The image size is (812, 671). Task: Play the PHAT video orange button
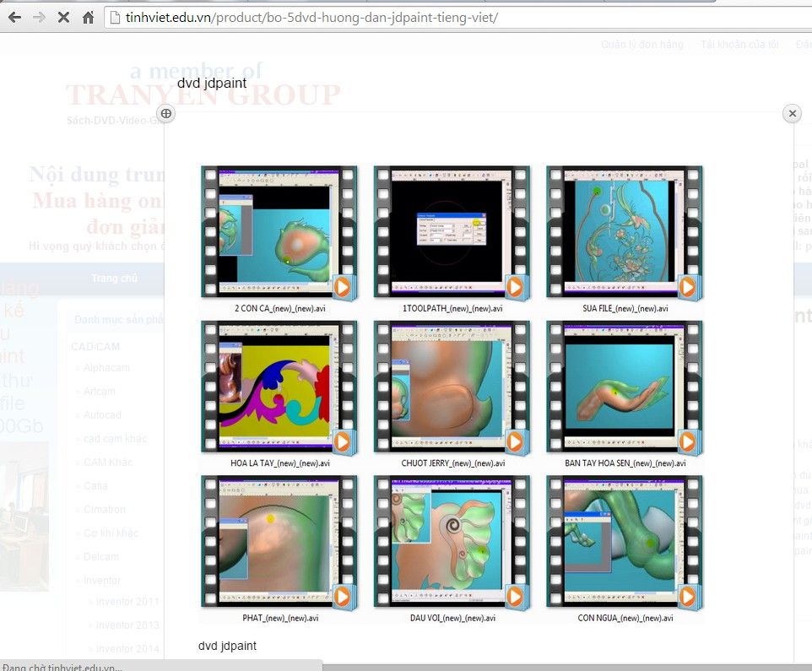tap(342, 597)
